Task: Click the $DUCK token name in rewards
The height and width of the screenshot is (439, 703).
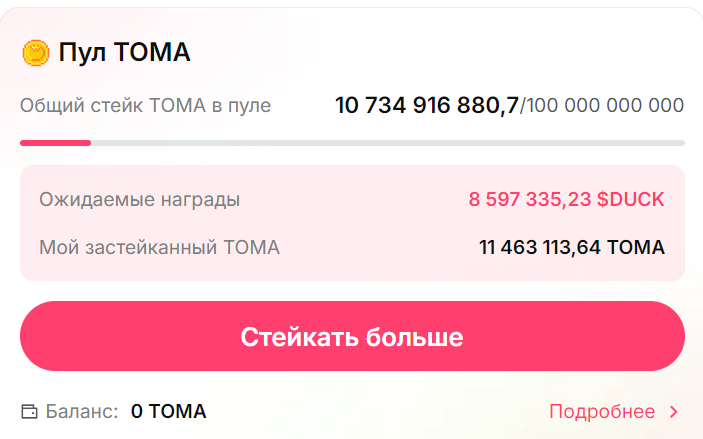Action: (x=631, y=199)
